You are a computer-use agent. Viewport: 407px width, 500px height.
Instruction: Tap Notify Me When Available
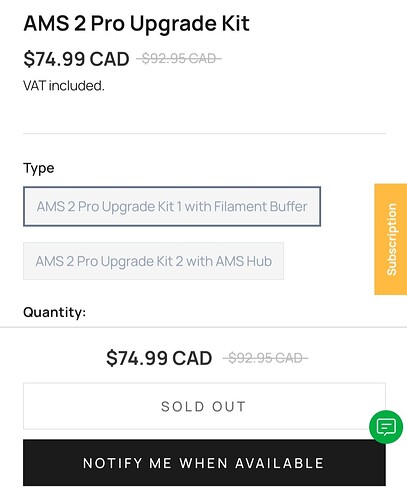coord(204,463)
